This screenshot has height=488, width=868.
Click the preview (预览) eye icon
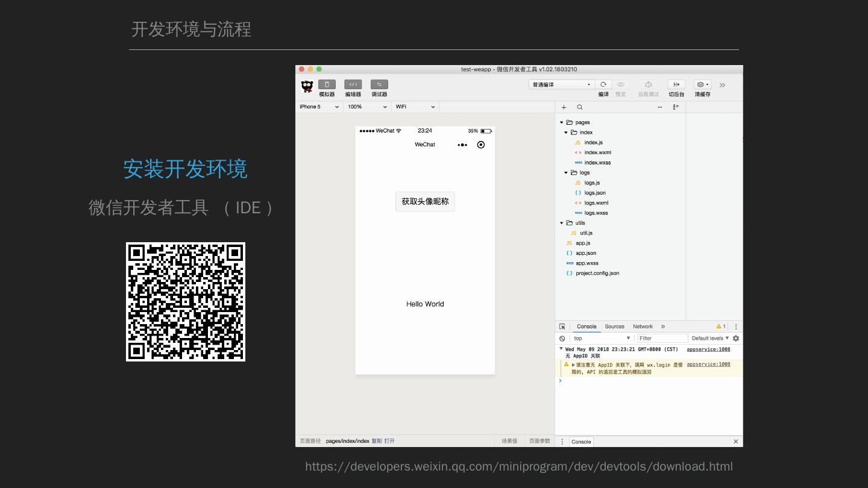coord(620,85)
